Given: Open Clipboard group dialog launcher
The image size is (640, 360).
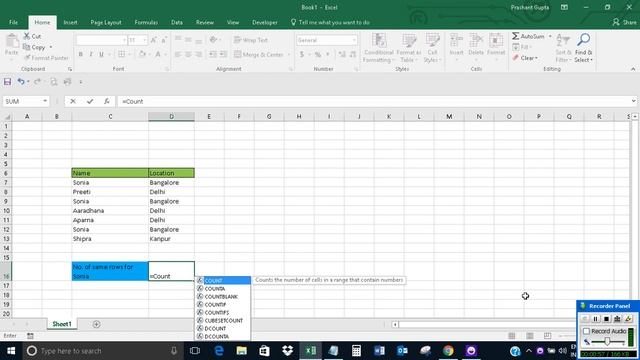Looking at the screenshot, I should 70,69.
